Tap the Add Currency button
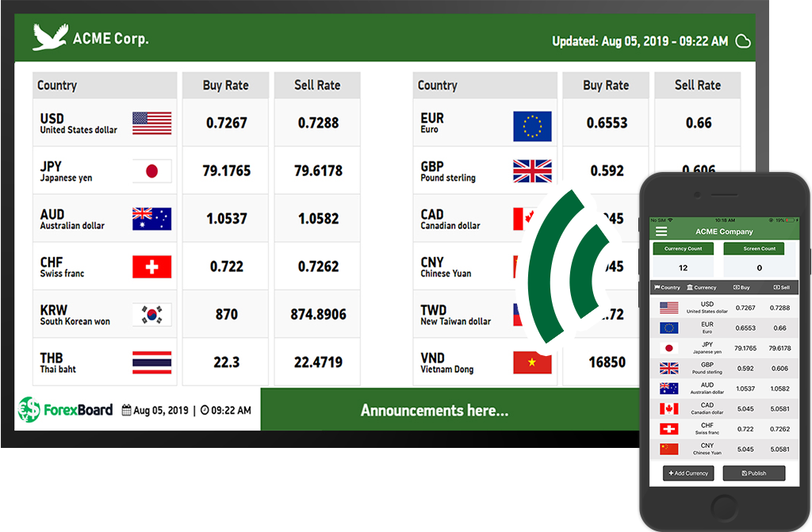 coord(688,473)
